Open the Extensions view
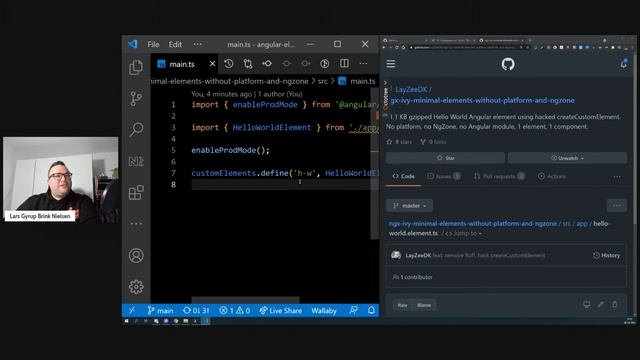This screenshot has height=360, width=640. click(136, 193)
